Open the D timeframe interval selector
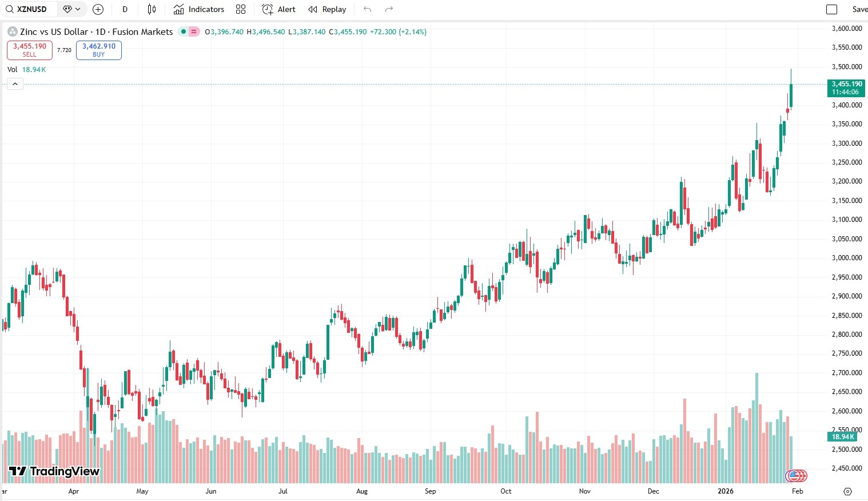The width and height of the screenshot is (868, 501). click(125, 9)
